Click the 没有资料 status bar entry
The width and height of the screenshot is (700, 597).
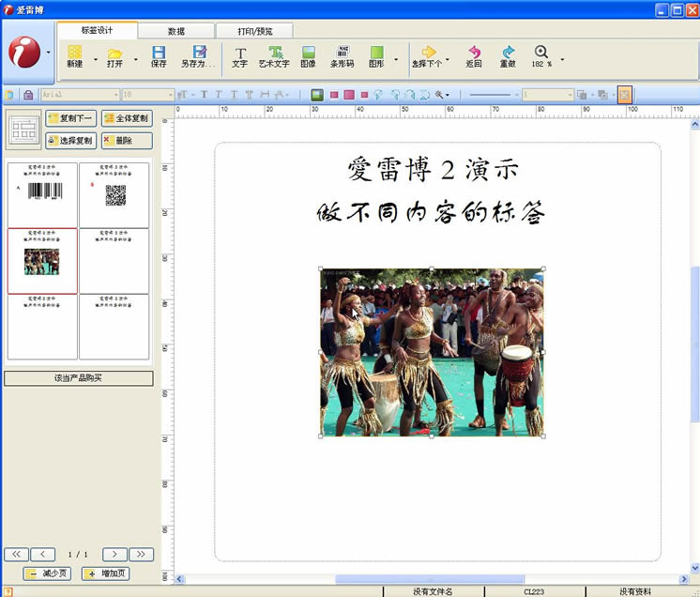(635, 591)
